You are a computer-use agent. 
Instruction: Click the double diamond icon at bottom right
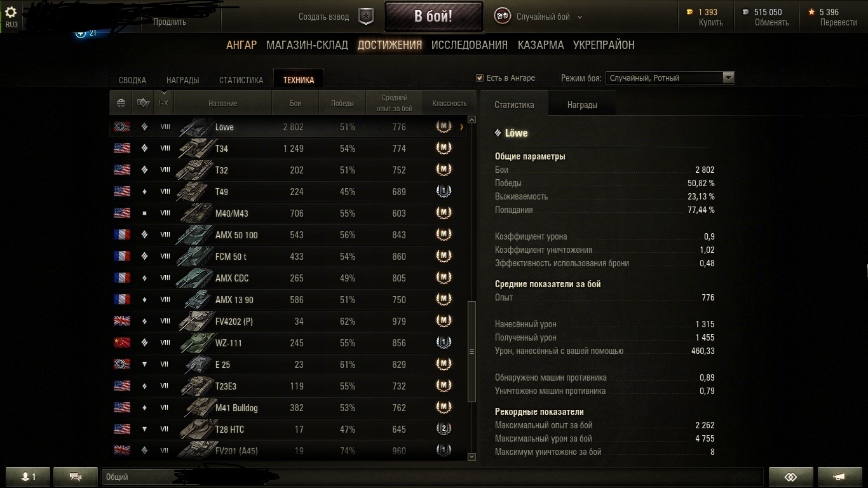[790, 477]
